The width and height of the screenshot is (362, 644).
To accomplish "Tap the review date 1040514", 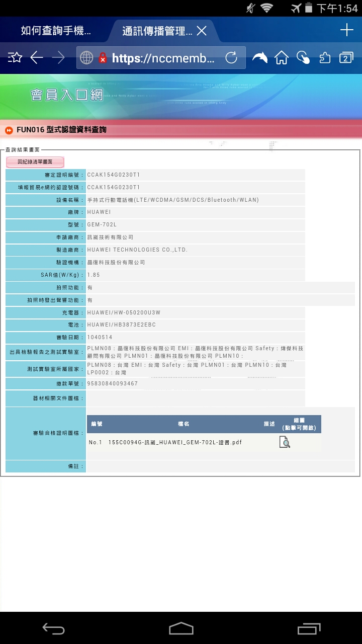I will [100, 337].
